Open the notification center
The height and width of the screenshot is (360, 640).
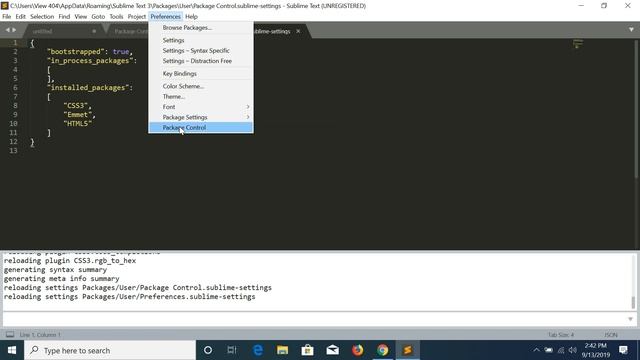click(x=623, y=350)
